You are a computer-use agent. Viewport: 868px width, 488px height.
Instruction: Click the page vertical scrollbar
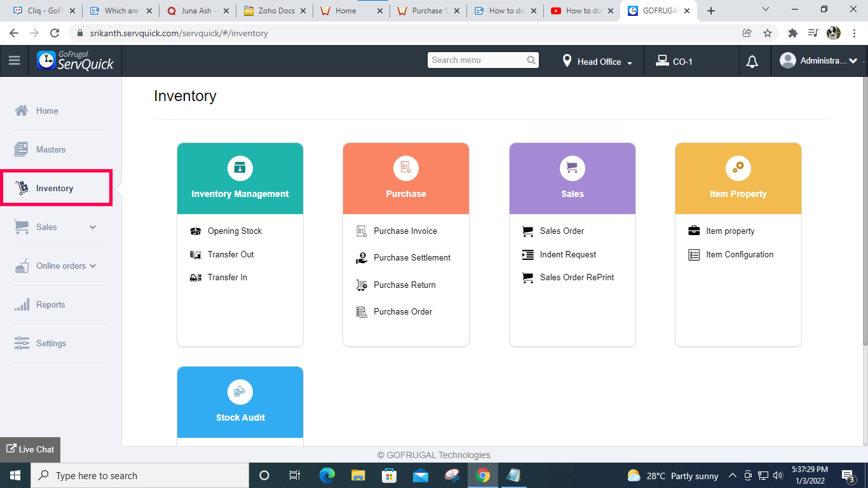click(864, 212)
